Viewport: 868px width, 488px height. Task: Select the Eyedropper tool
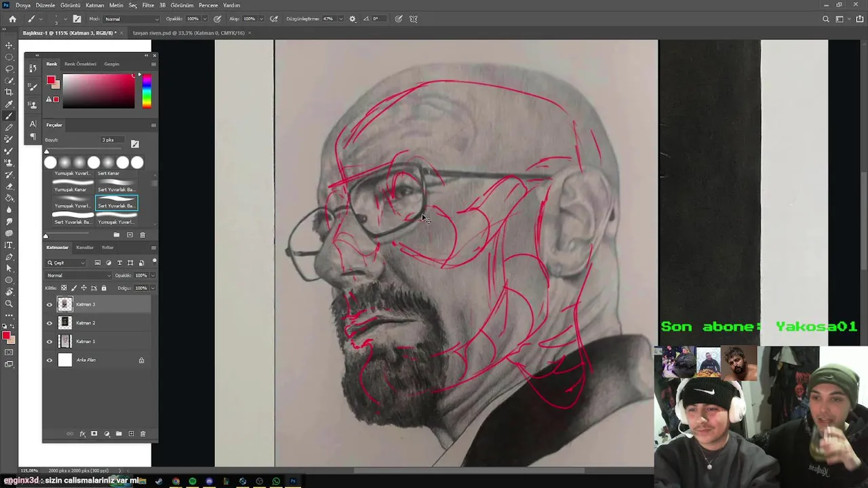pyautogui.click(x=9, y=104)
